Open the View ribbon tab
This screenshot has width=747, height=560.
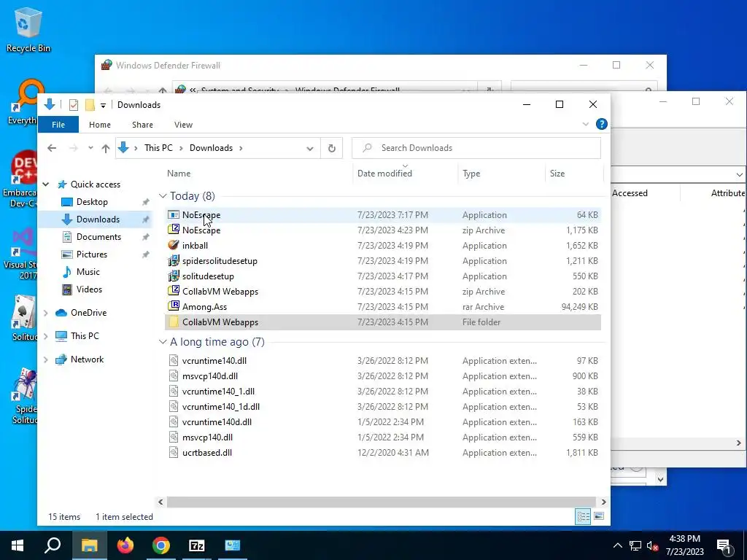[183, 125]
